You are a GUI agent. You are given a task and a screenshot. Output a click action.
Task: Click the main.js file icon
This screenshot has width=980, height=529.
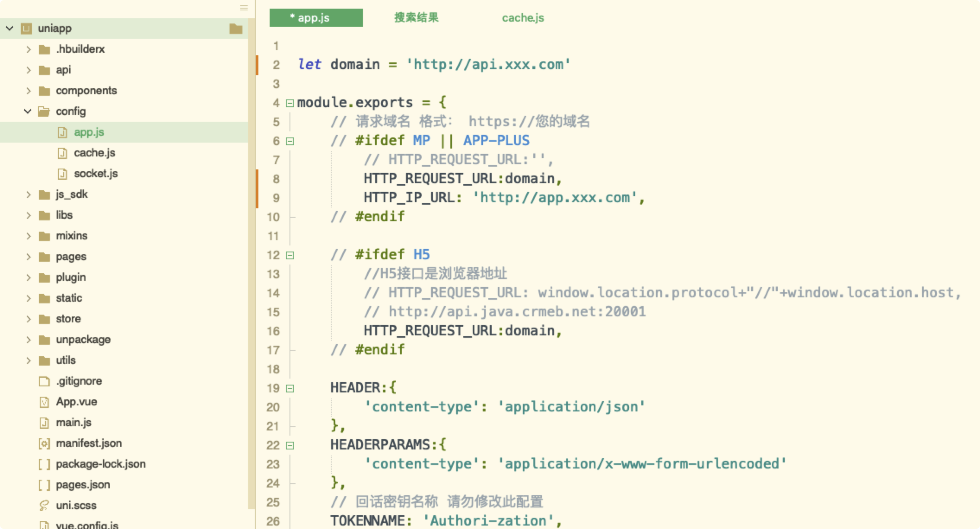coord(45,422)
